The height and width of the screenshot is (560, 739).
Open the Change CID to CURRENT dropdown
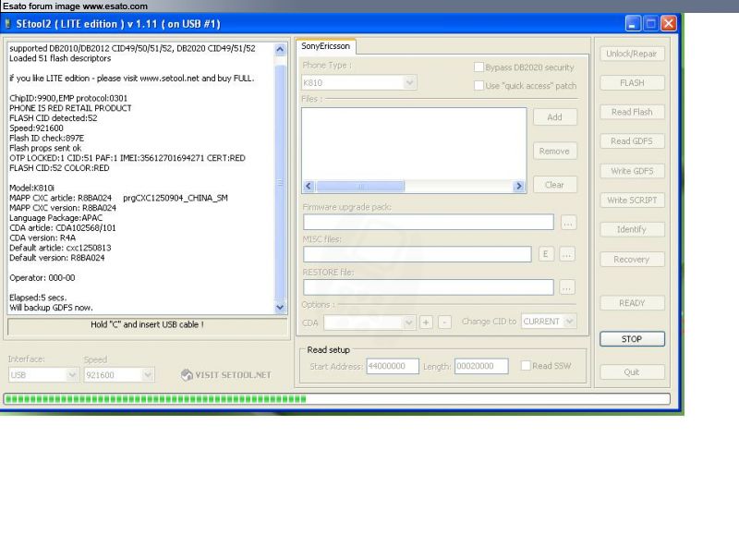click(x=569, y=321)
